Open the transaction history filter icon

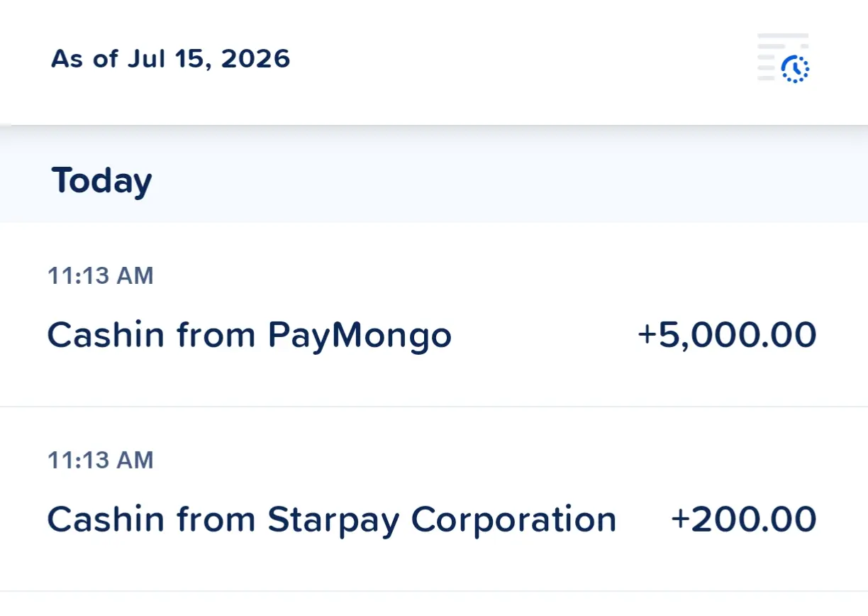coord(784,57)
